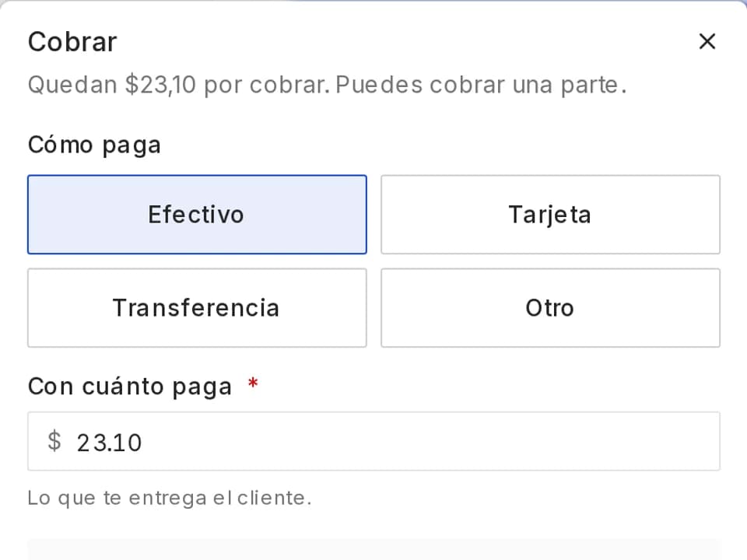The height and width of the screenshot is (560, 747).
Task: Choose the Tarjeta payment option
Action: [x=550, y=215]
